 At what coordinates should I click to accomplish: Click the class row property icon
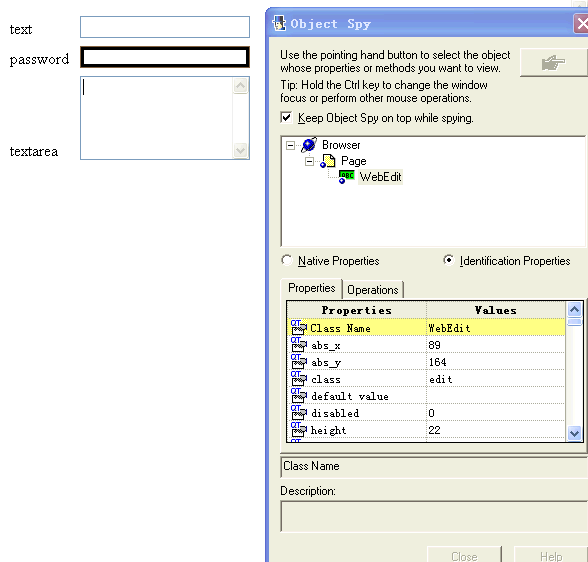(x=299, y=379)
